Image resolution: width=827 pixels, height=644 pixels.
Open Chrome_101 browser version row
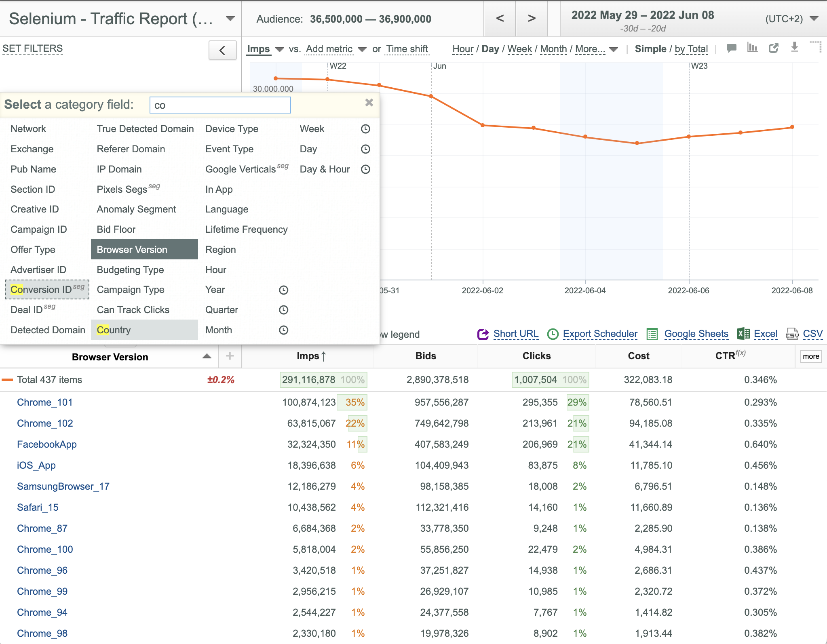tap(45, 402)
